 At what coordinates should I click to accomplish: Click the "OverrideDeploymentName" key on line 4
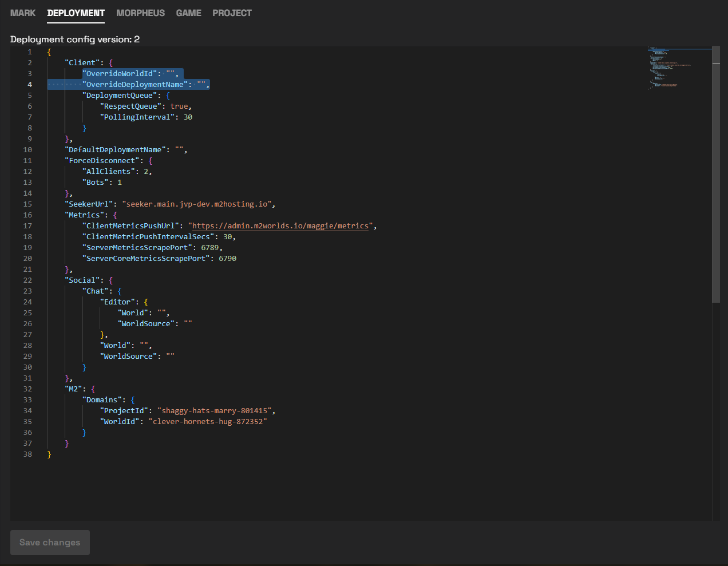click(x=135, y=85)
